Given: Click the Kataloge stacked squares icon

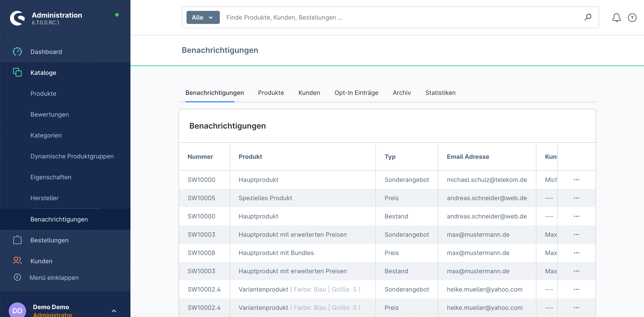Looking at the screenshot, I should click(x=17, y=72).
